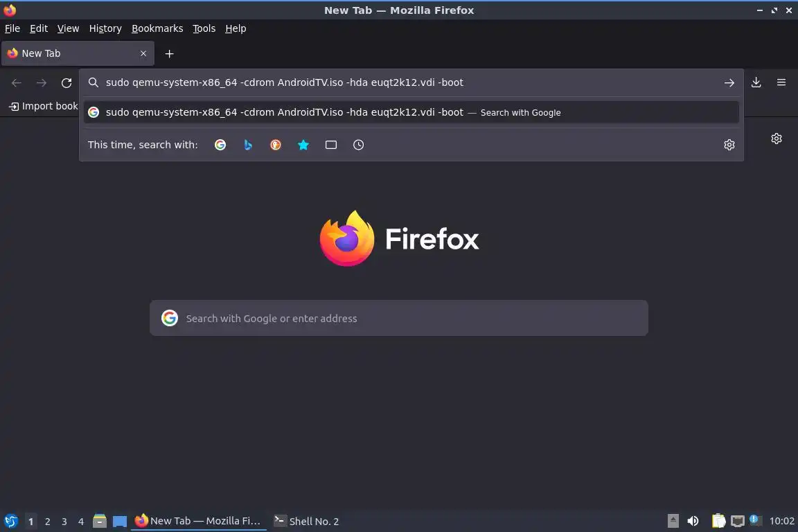Open the update notification tray icon
This screenshot has height=532, width=798.
(x=755, y=520)
